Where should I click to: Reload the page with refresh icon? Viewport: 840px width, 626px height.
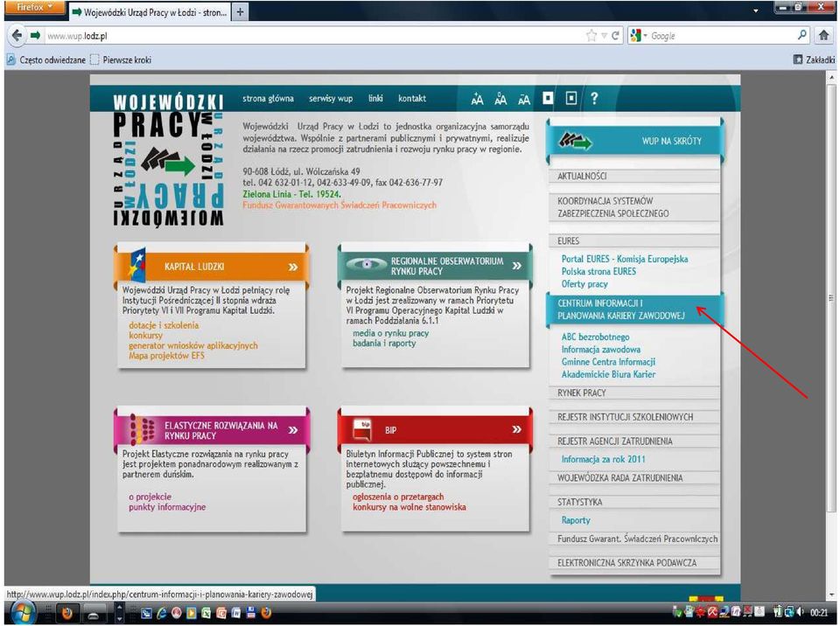[615, 36]
